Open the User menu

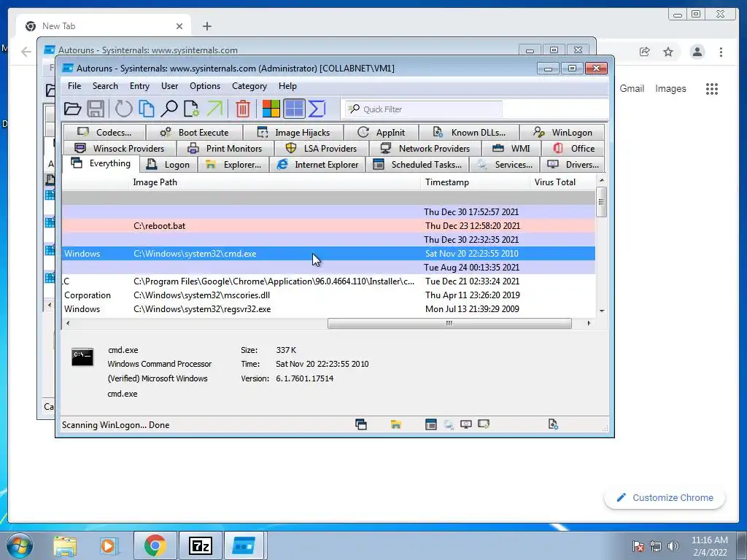tap(169, 86)
